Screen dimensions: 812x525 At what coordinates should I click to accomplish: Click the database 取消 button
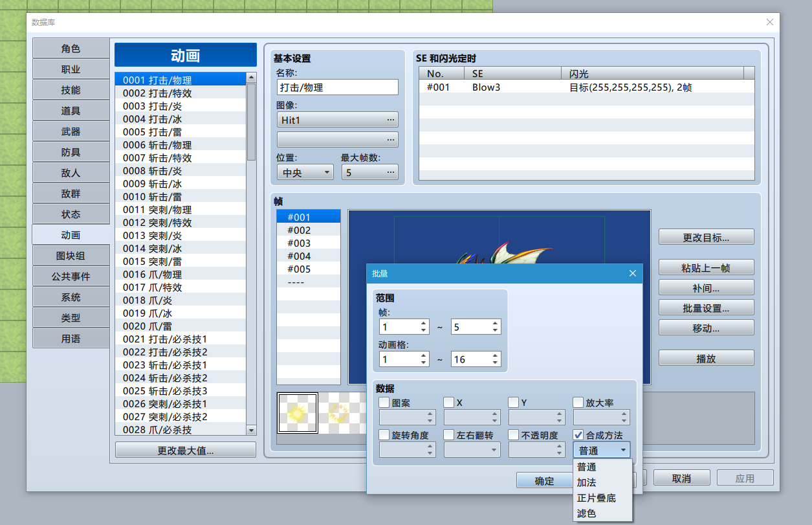(x=682, y=478)
